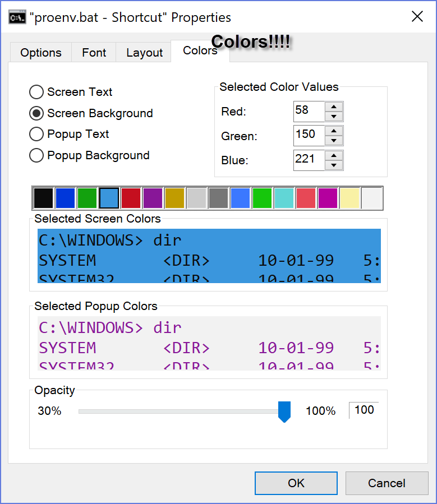Decrease the Blue value with down arrow

click(x=334, y=165)
